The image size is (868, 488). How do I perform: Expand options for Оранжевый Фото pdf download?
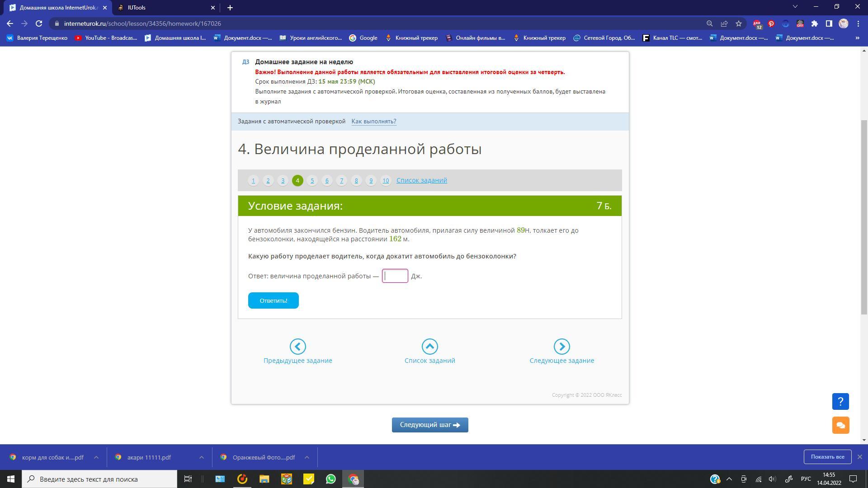(307, 457)
